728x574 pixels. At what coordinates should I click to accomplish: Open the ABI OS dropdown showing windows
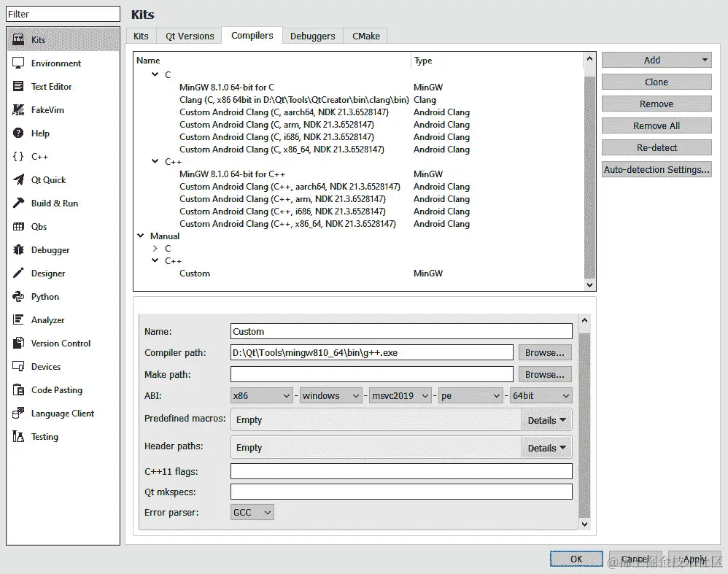pyautogui.click(x=330, y=395)
